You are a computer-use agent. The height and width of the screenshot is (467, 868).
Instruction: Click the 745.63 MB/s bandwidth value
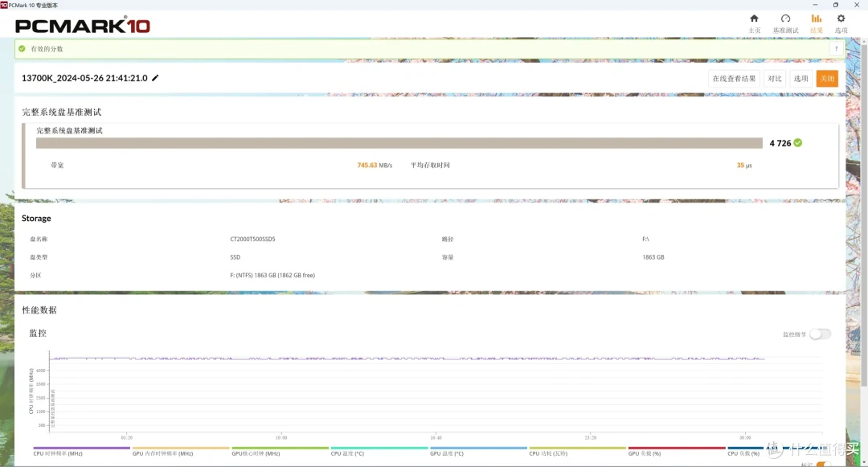pos(375,166)
